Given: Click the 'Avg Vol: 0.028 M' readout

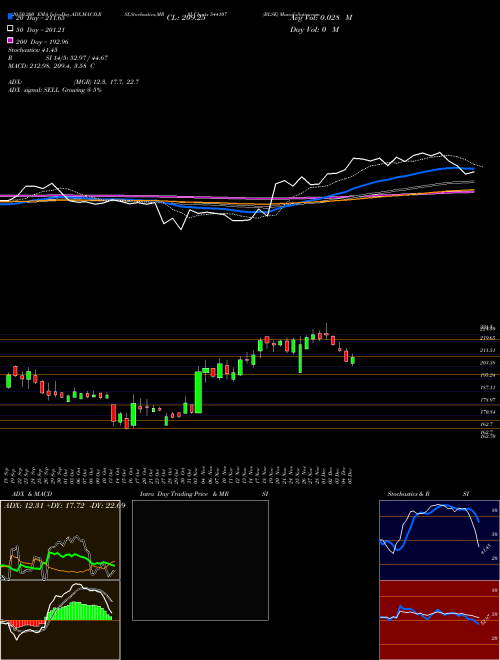Looking at the screenshot, I should (x=321, y=18).
